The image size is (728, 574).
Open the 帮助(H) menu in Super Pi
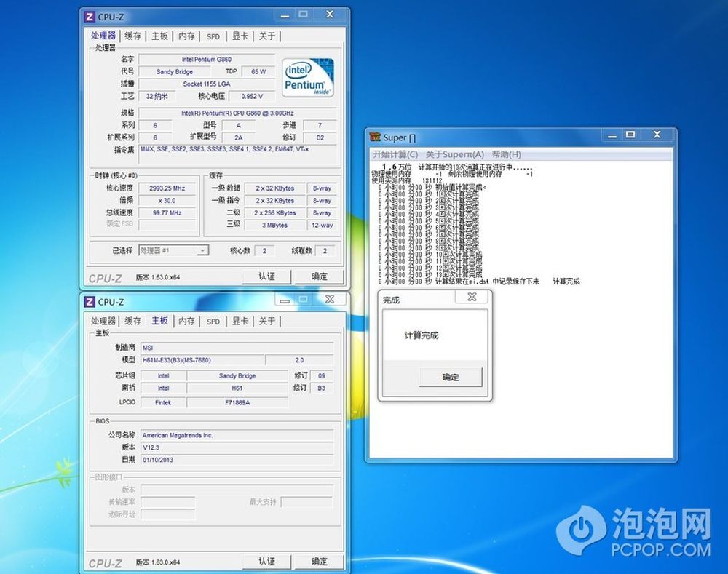(507, 154)
